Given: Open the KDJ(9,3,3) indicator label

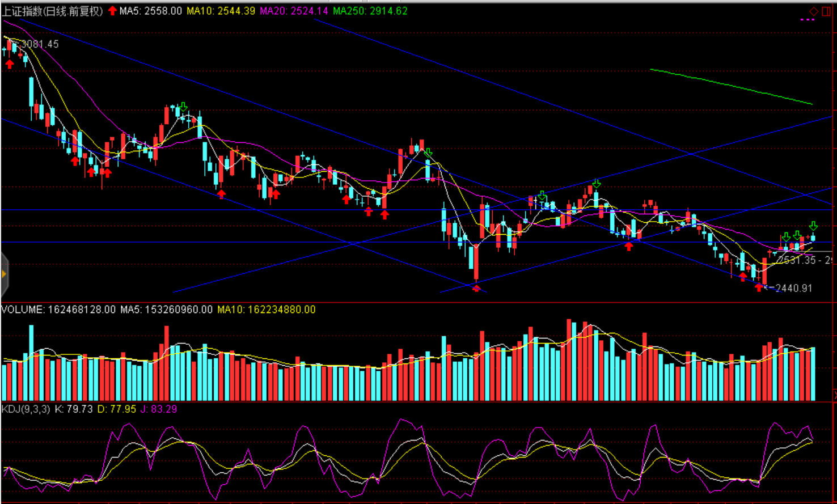Looking at the screenshot, I should (x=26, y=409).
